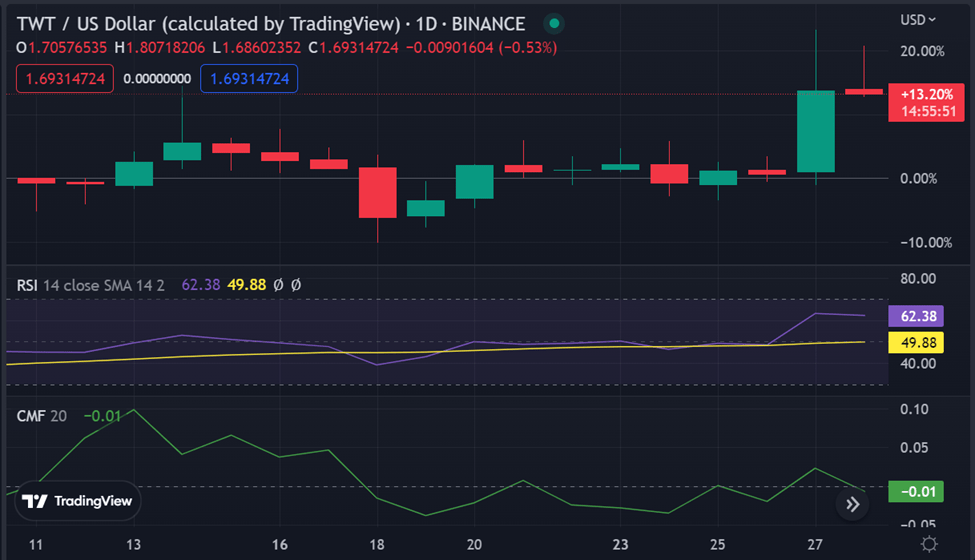The image size is (975, 560).
Task: Click the yellow RSI SMA value 49.88 in legend
Action: pyautogui.click(x=247, y=285)
